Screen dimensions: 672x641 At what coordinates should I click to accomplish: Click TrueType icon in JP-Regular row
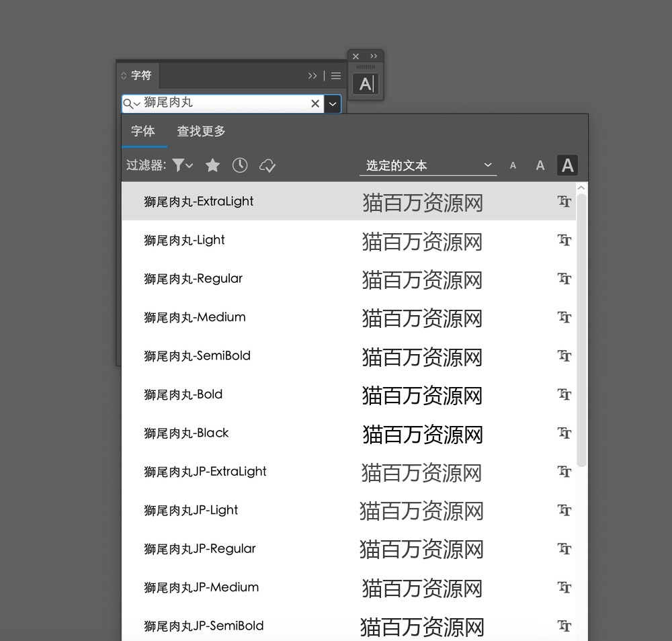point(564,548)
